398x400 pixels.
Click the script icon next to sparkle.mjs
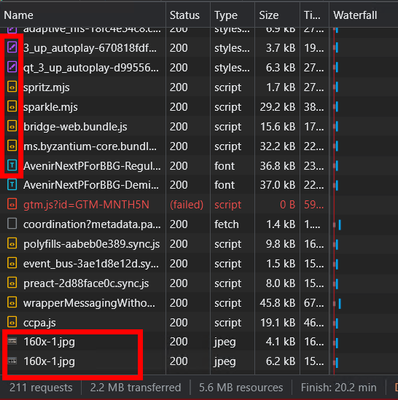tap(12, 107)
